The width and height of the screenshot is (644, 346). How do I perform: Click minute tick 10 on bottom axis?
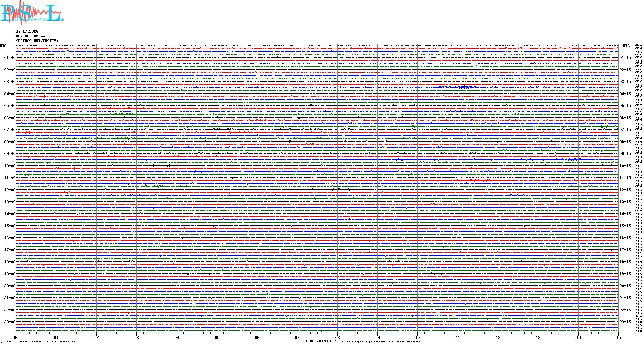pos(417,338)
